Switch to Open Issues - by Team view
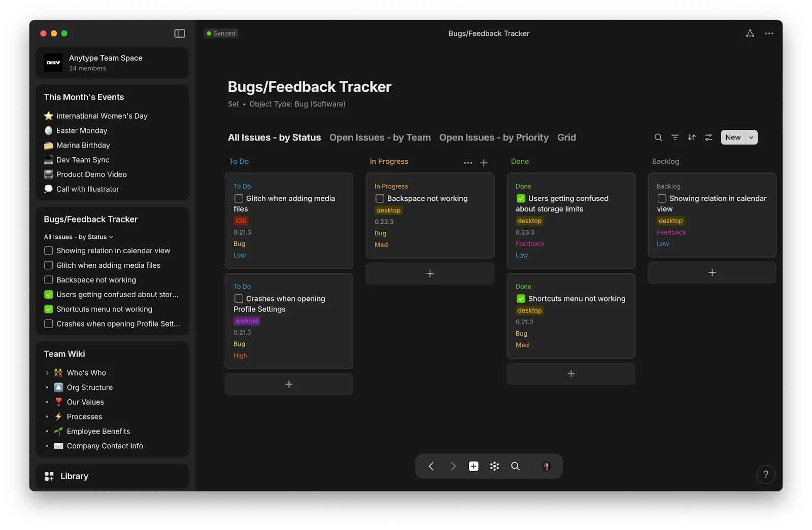The height and width of the screenshot is (530, 812). 380,137
